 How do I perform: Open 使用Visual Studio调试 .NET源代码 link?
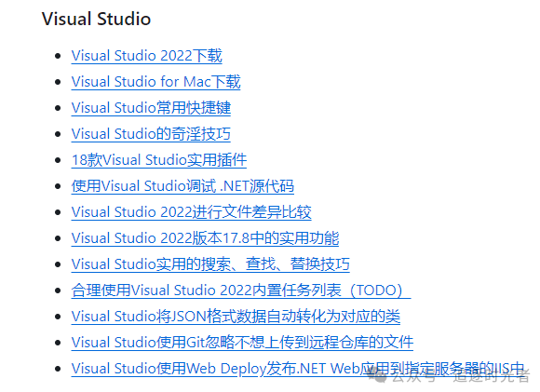[182, 186]
